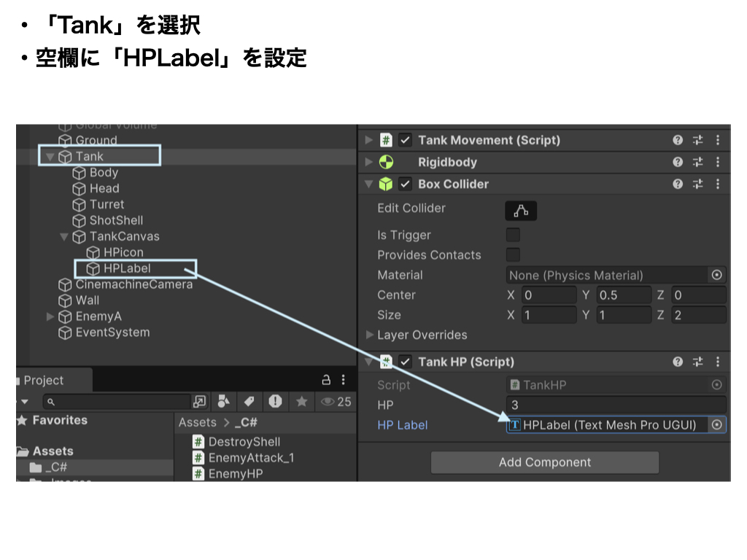Click the HP value input field
This screenshot has height=560, width=747.
click(x=616, y=405)
